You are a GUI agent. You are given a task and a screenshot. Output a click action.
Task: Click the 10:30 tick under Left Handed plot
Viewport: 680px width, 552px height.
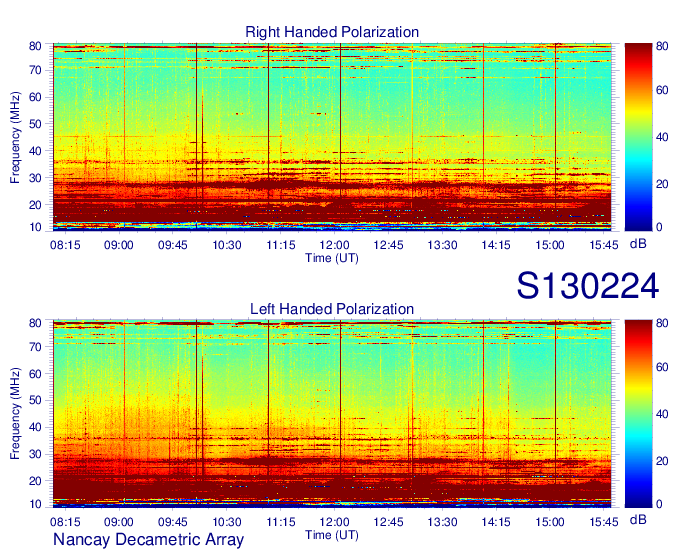(227, 522)
